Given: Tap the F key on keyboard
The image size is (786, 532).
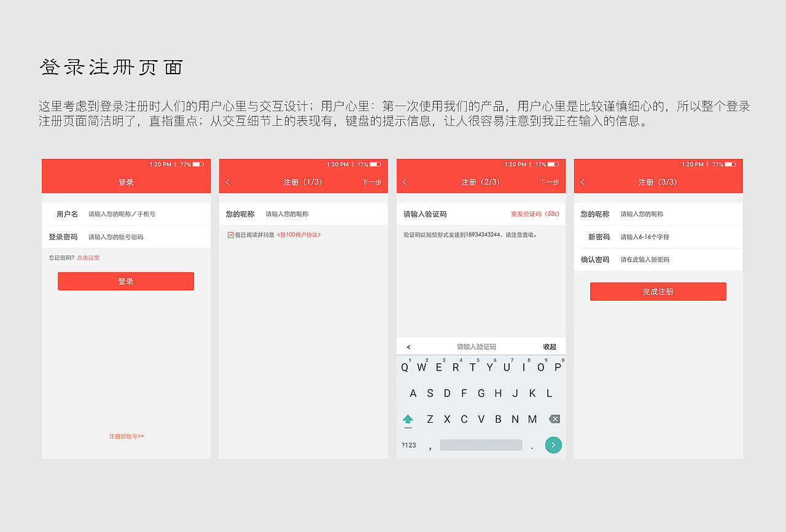Looking at the screenshot, I should pyautogui.click(x=464, y=393).
